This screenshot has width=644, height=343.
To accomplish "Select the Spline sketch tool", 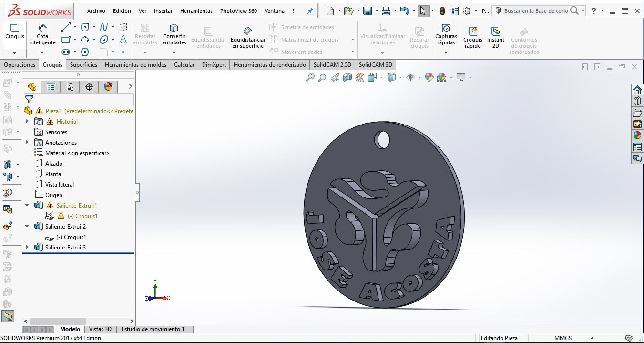I will [104, 27].
